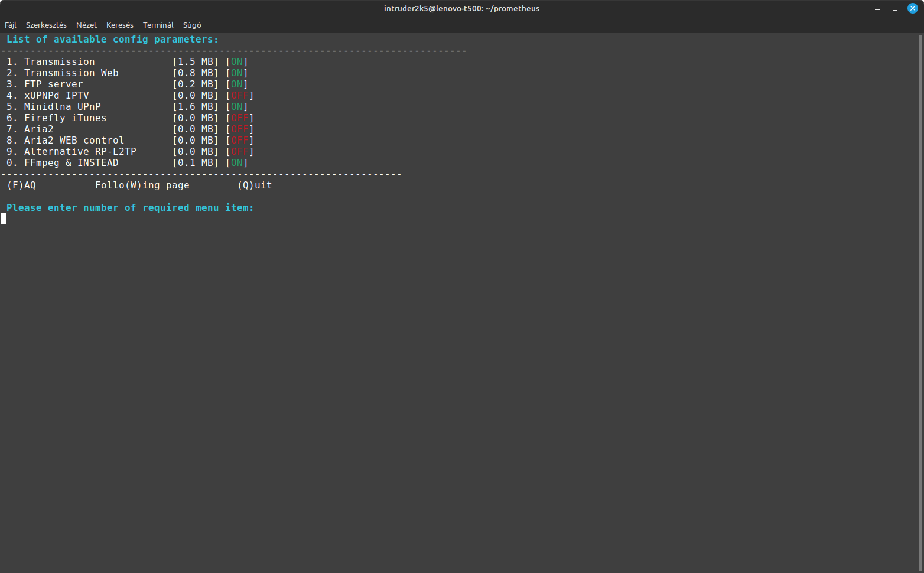Click the [OFF] status of Alternative RP-L2TP
The height and width of the screenshot is (573, 924).
(x=240, y=152)
